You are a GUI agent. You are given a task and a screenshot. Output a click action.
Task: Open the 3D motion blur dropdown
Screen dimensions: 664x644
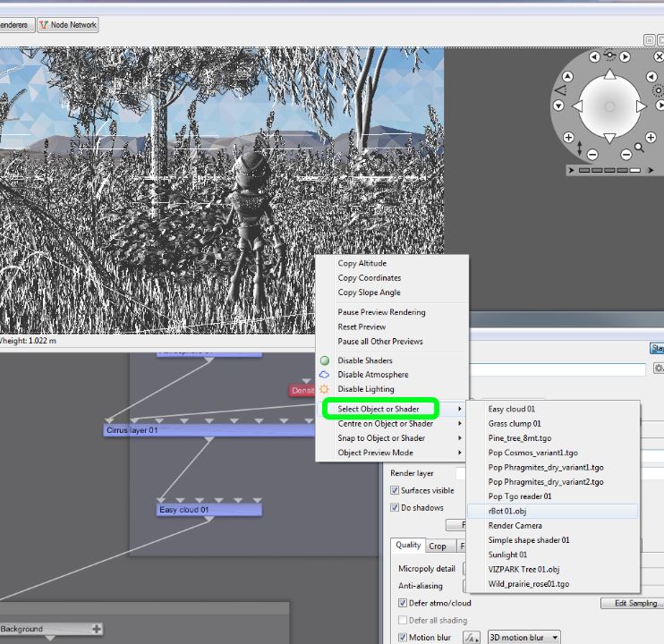524,637
